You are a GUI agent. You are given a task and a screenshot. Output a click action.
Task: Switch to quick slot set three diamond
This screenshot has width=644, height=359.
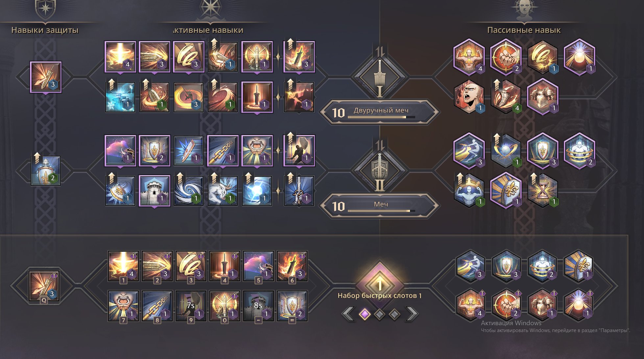[394, 314]
